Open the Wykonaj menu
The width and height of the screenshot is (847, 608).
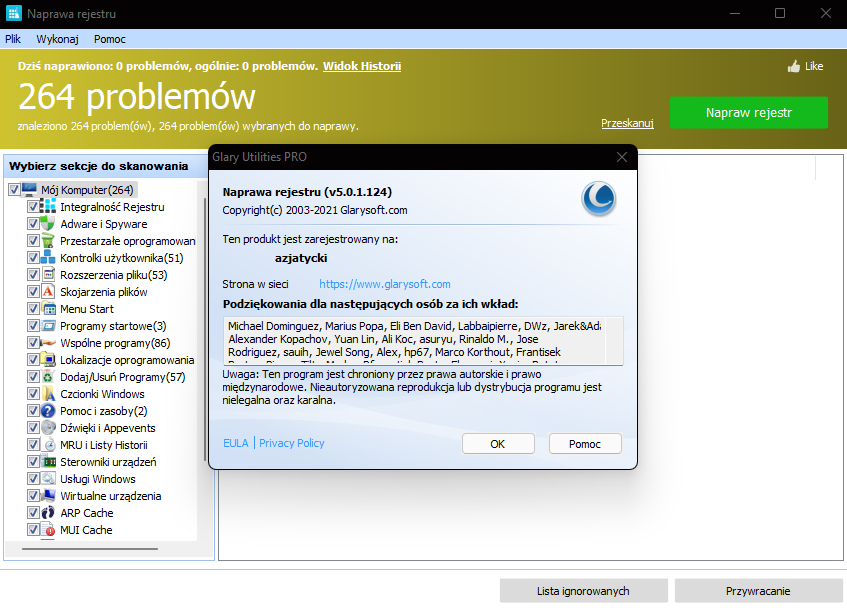pos(57,39)
